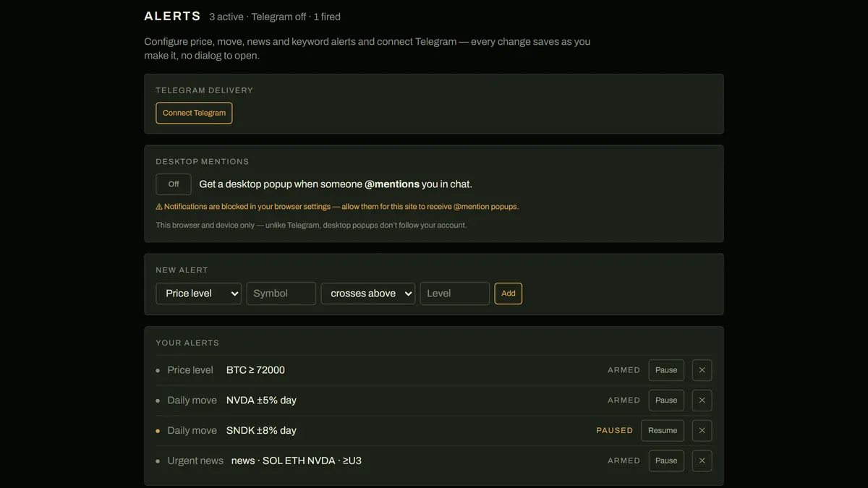This screenshot has height=488, width=868.
Task: Click the @mentions bold text
Action: tap(391, 184)
